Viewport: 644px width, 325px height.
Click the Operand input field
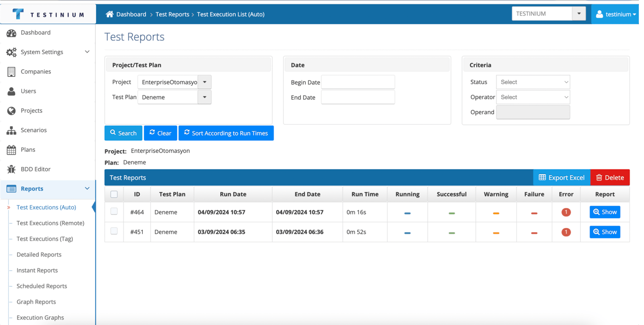(x=533, y=112)
